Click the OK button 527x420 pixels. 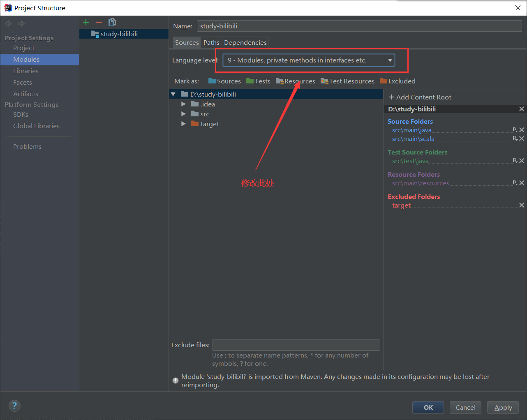(x=428, y=407)
